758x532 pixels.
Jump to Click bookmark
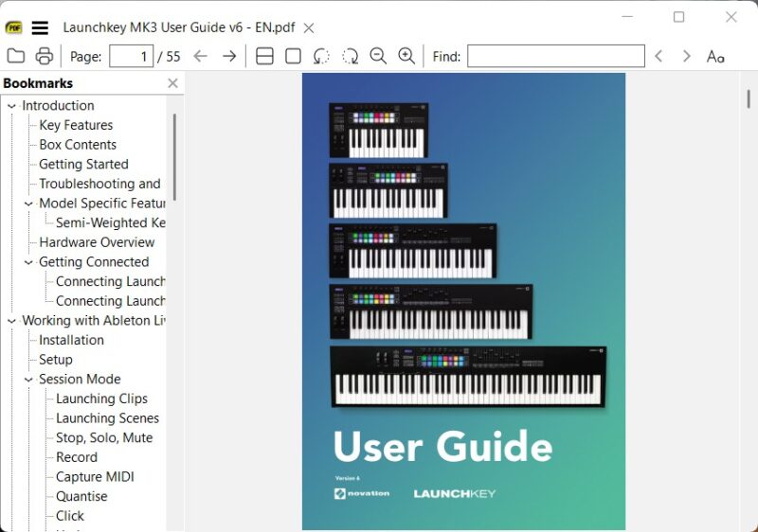point(69,516)
